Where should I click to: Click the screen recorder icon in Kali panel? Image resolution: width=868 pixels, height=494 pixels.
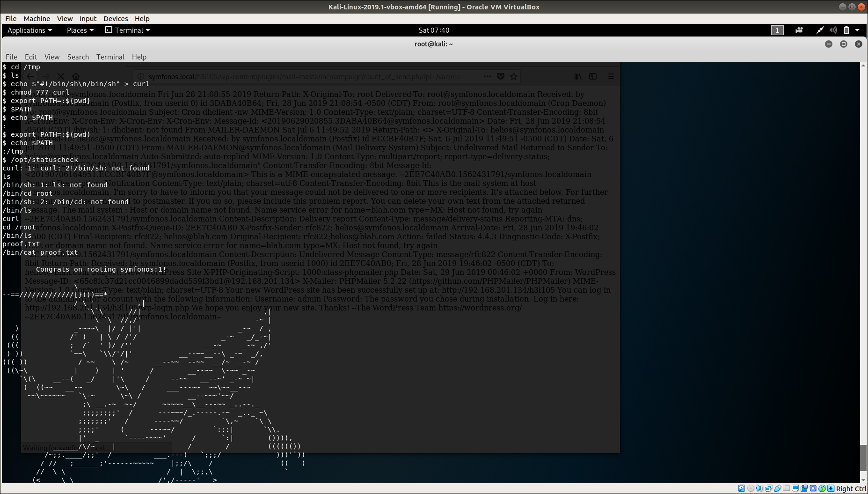[799, 30]
